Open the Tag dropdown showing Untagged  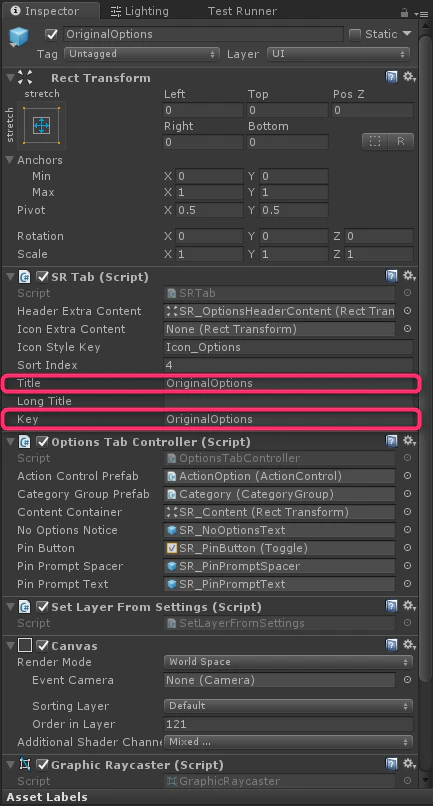[x=142, y=54]
